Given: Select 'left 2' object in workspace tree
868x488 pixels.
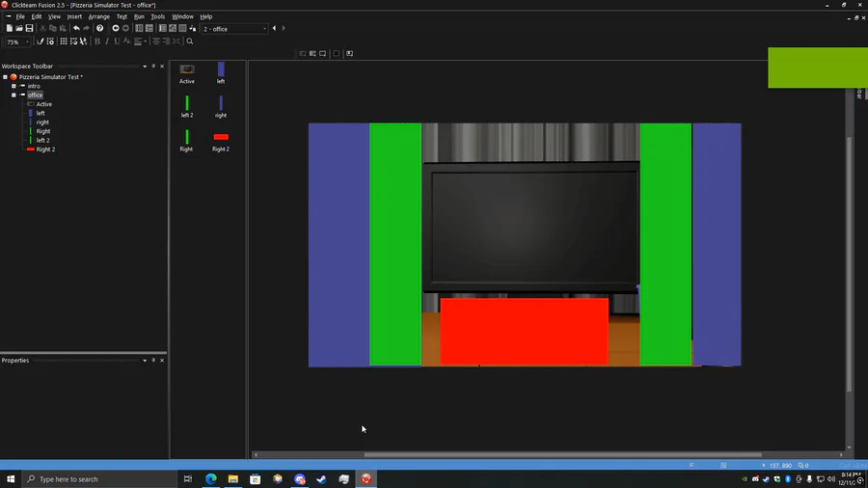Looking at the screenshot, I should [42, 140].
